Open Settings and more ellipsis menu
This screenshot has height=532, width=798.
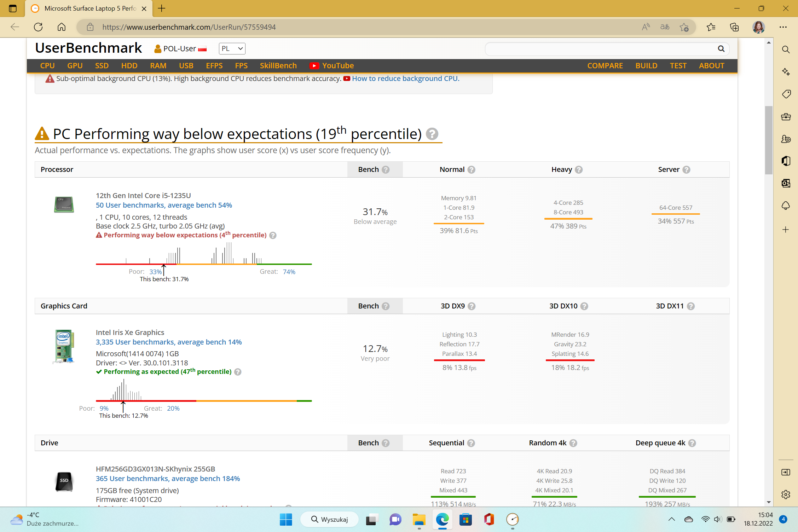pyautogui.click(x=783, y=27)
